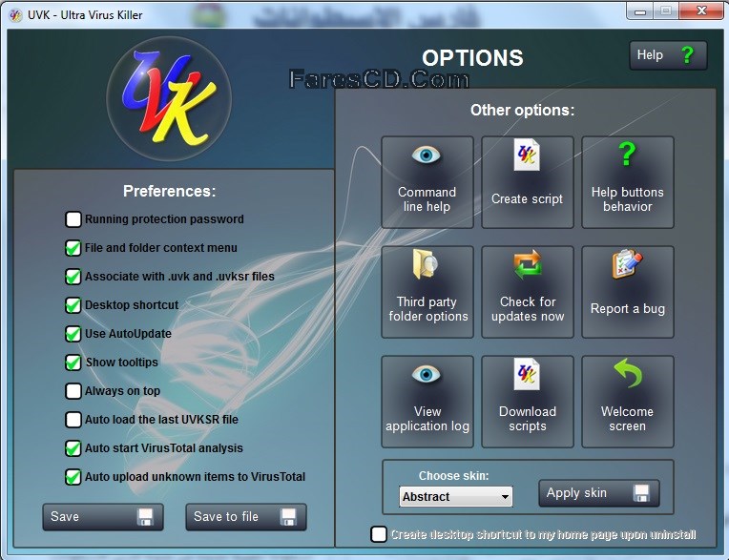Click View application log label
Image resolution: width=729 pixels, height=560 pixels.
click(427, 419)
